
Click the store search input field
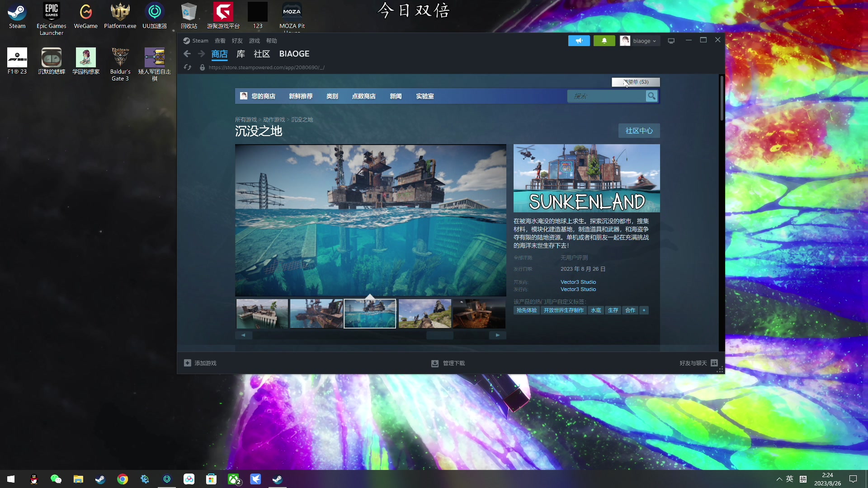[607, 96]
